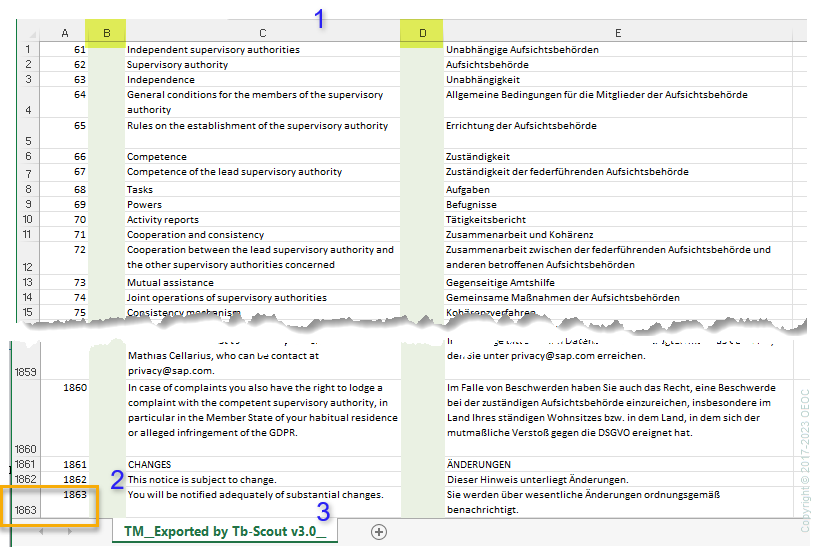Add a new sheet with plus icon
This screenshot has width=822, height=549.
(379, 532)
